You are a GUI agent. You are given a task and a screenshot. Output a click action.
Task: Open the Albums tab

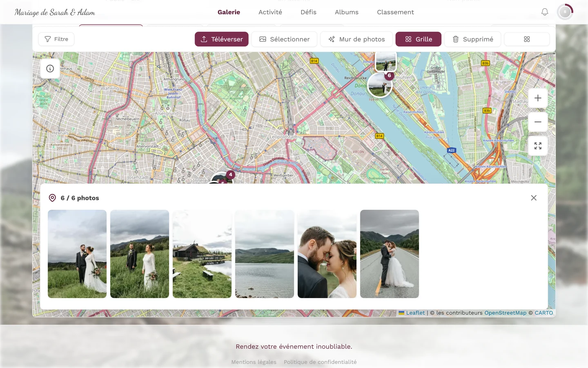(x=347, y=12)
